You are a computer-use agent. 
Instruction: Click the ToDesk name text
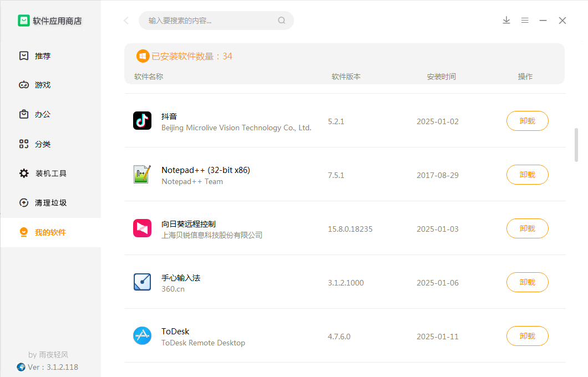click(x=175, y=332)
